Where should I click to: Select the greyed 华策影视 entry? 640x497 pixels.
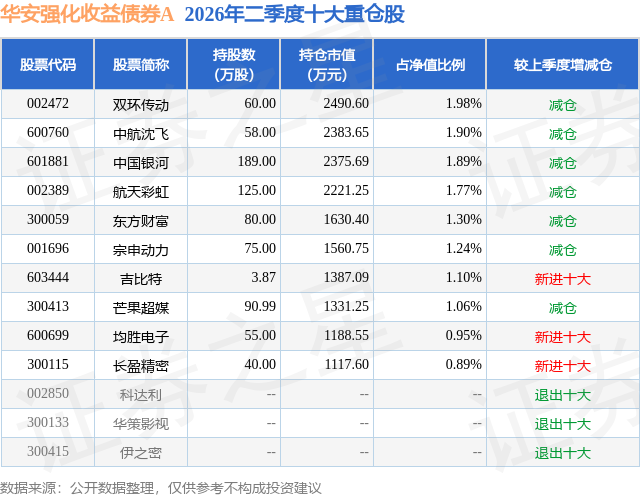point(141,424)
